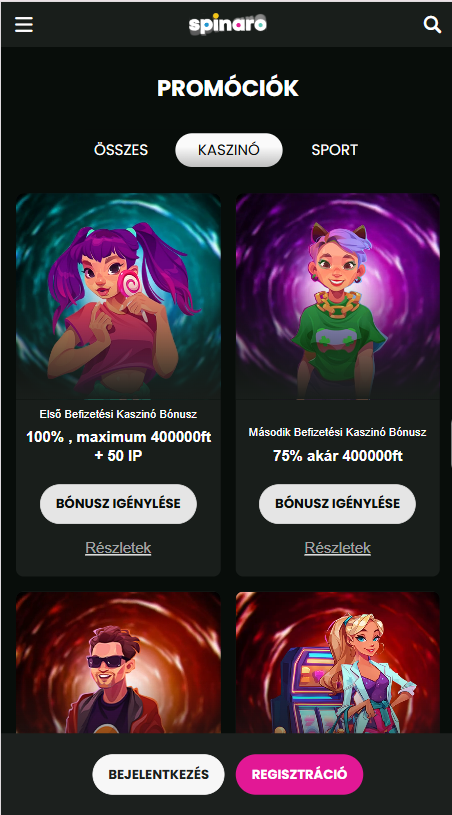Click the PROMÓCIÓK page heading

tap(228, 88)
